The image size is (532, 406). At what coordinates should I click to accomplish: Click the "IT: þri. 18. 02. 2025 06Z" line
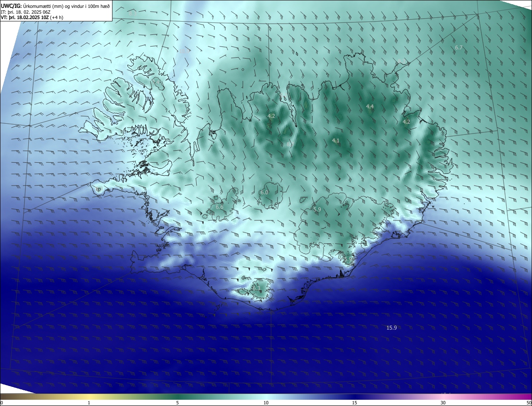pyautogui.click(x=26, y=12)
